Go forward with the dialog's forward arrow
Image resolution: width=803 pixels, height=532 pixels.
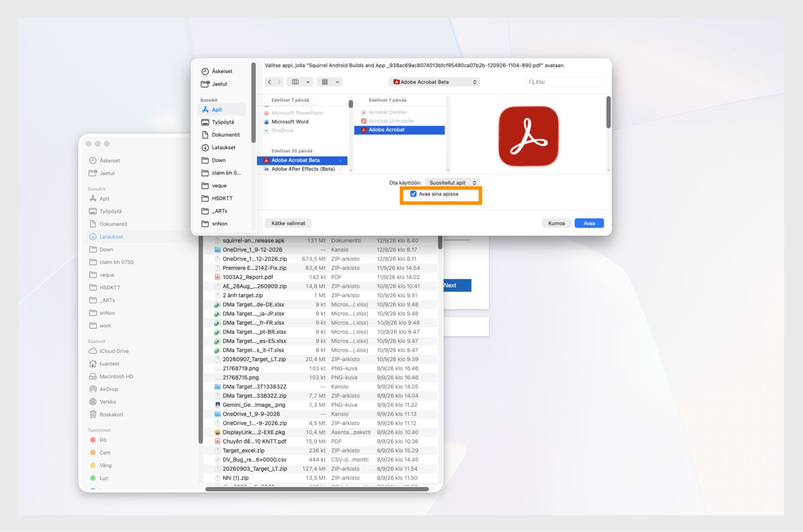[279, 82]
